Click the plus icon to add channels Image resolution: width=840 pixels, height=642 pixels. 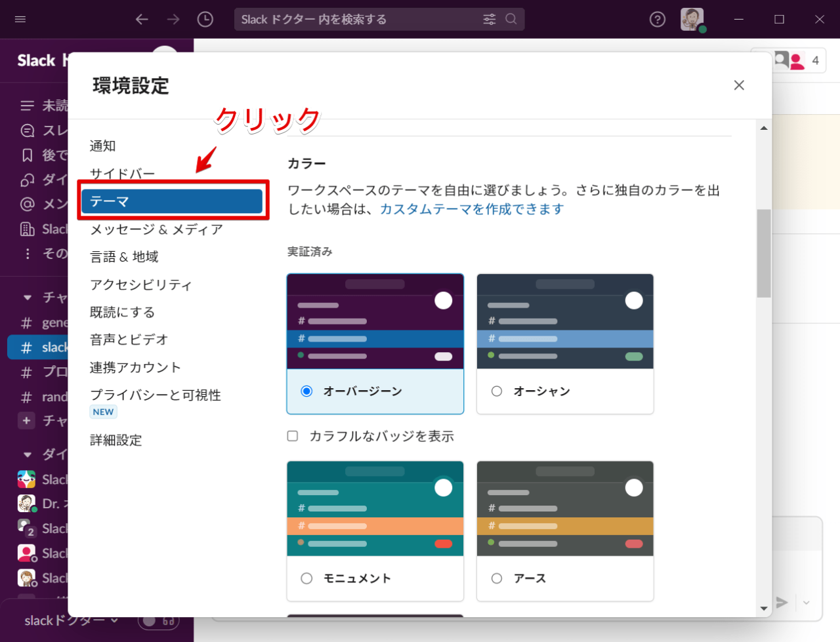[x=26, y=420]
